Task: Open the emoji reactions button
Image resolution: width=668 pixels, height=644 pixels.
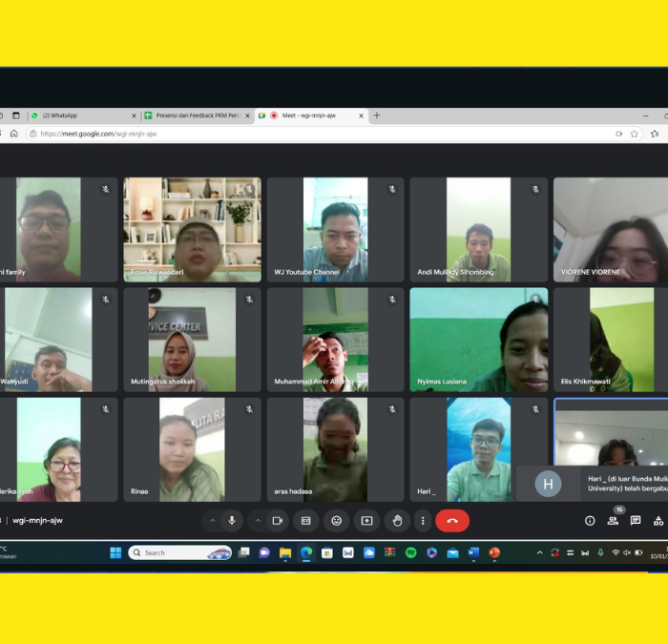Action: pyautogui.click(x=336, y=521)
